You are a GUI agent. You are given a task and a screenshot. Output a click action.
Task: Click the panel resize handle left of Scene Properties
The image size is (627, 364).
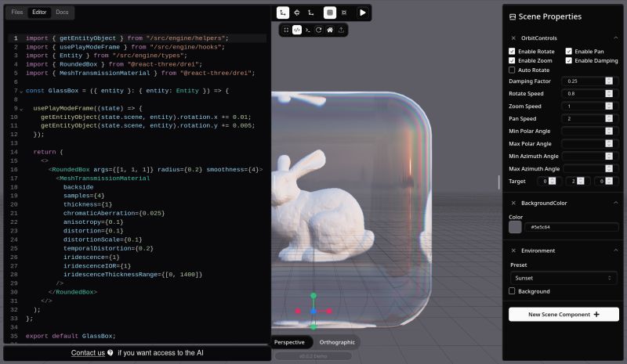coord(498,182)
